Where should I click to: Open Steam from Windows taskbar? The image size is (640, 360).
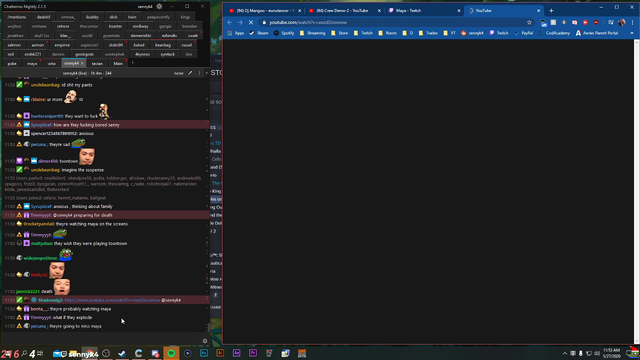coord(122,353)
